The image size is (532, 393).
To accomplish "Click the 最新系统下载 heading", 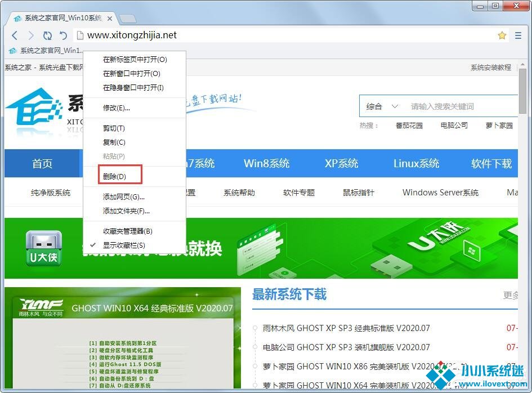I will [289, 294].
